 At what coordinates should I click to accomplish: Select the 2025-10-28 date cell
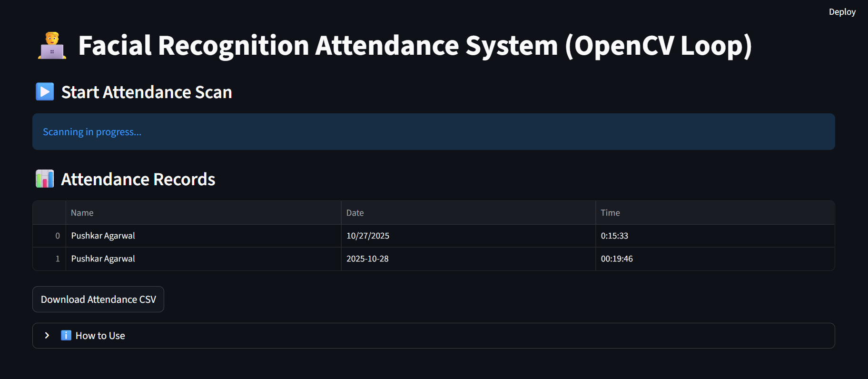coord(367,259)
